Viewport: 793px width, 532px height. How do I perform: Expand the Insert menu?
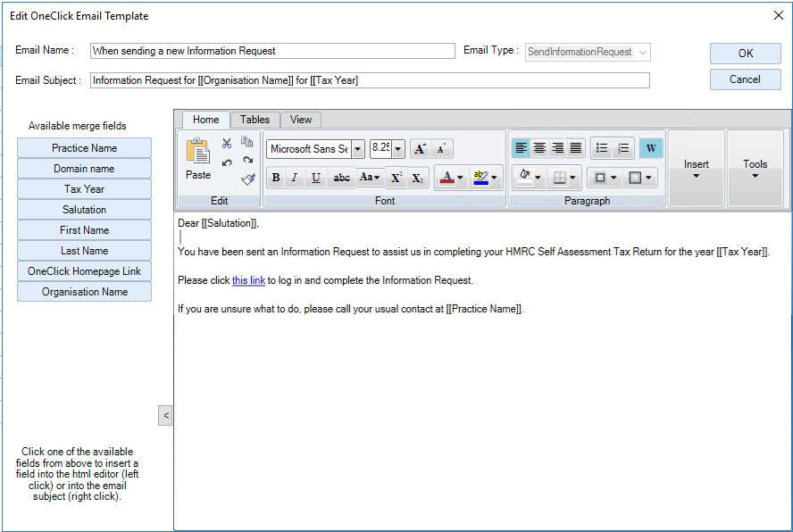coord(696,169)
